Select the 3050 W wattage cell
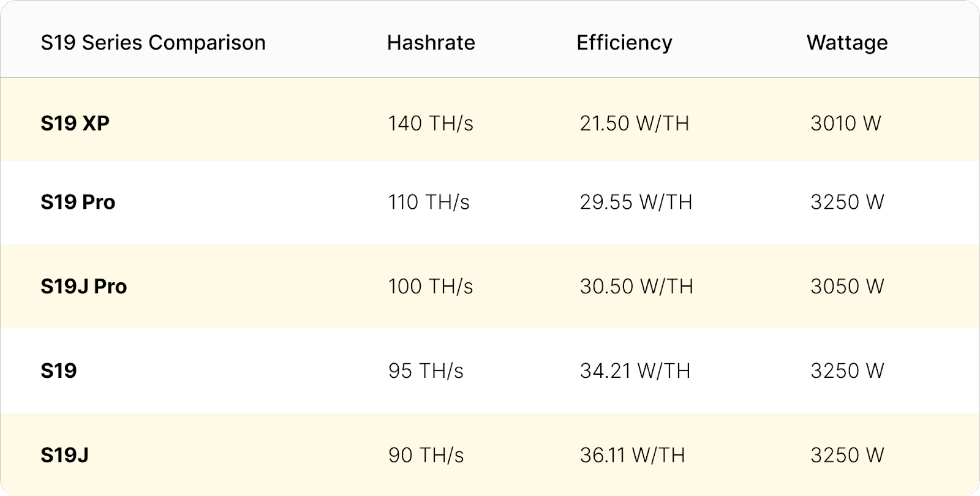The image size is (980, 496). [847, 287]
